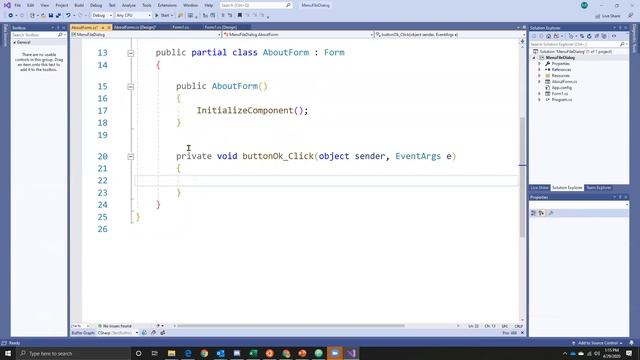
Task: Select Program.cs in Solution Explorer
Action: [x=562, y=100]
